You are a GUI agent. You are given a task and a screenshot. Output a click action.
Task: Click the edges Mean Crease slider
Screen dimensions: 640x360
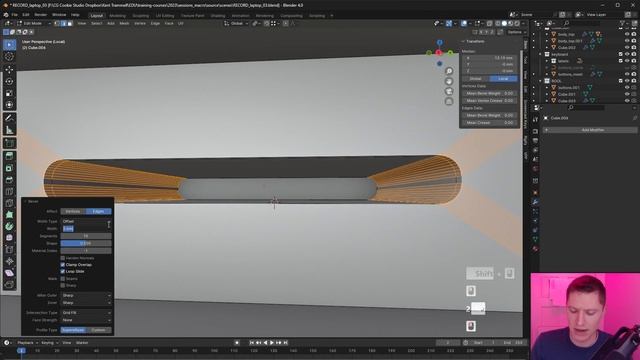(490, 122)
